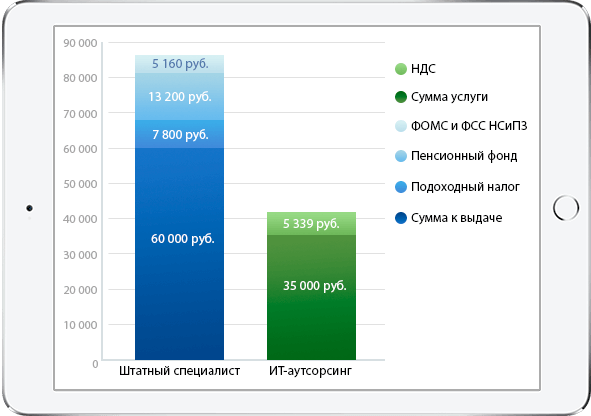Tap the tablet front camera dot
The height and width of the screenshot is (416, 591).
[x=29, y=208]
